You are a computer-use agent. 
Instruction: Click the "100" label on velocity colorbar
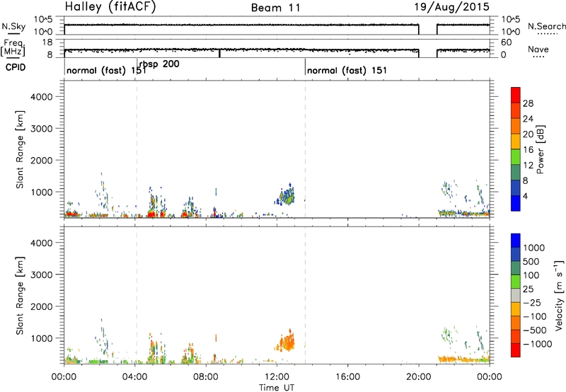(x=531, y=275)
